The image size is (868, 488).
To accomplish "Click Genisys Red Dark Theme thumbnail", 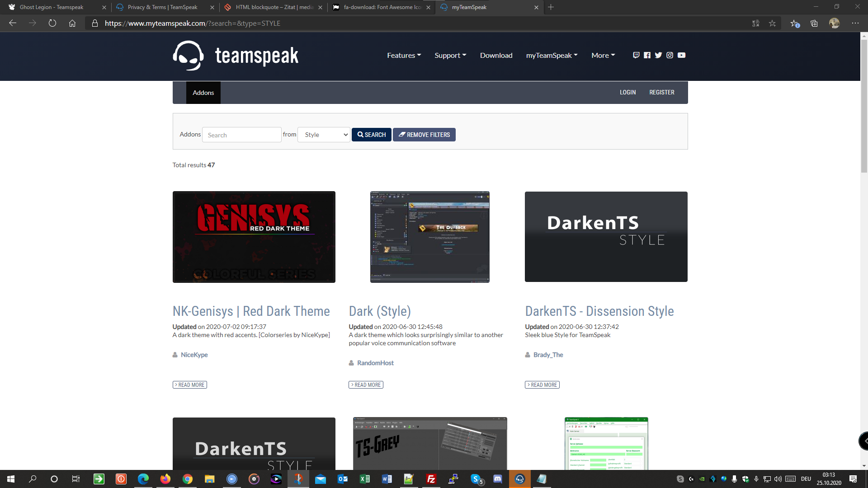I will click(x=254, y=237).
